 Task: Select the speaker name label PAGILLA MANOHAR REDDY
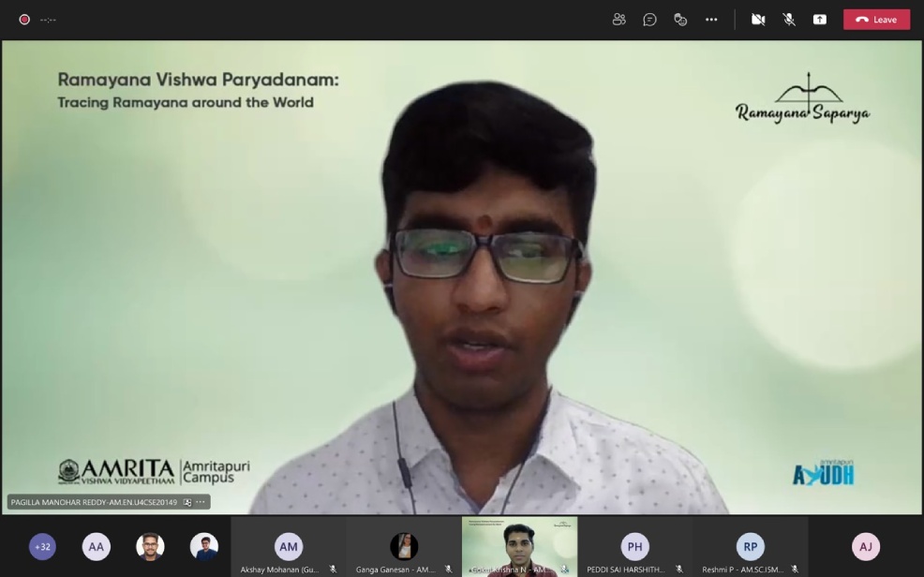(94, 502)
